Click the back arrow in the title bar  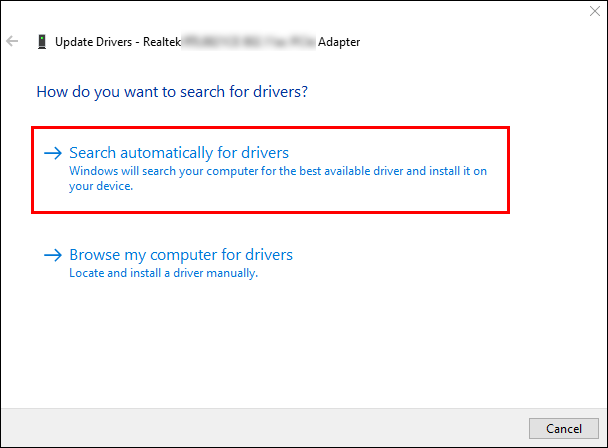coord(13,42)
